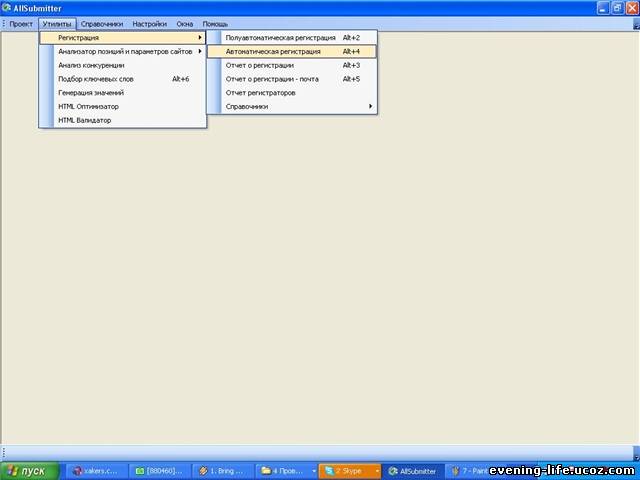640x480 pixels.
Task: Activate AllSubmitter taskbar button
Action: pyautogui.click(x=413, y=471)
